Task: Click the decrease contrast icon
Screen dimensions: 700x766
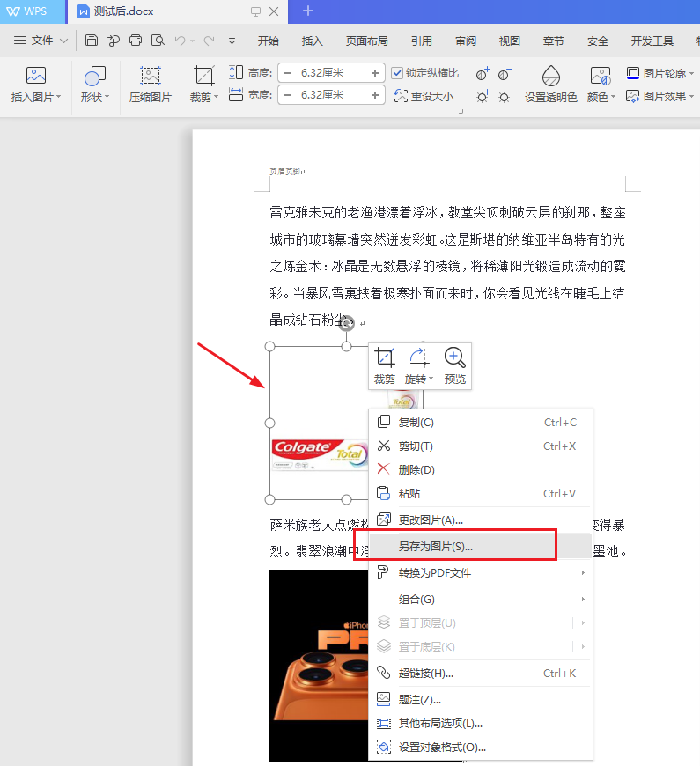Action: [505, 74]
